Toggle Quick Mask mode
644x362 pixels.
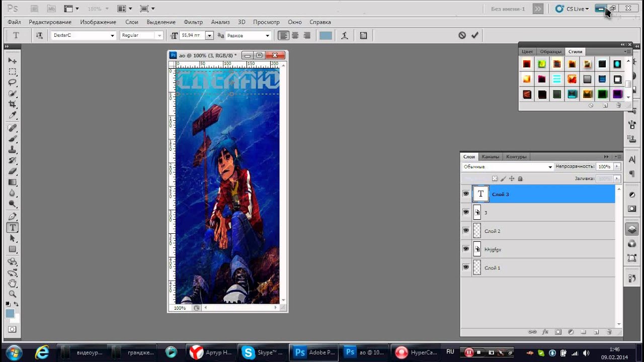[x=12, y=330]
